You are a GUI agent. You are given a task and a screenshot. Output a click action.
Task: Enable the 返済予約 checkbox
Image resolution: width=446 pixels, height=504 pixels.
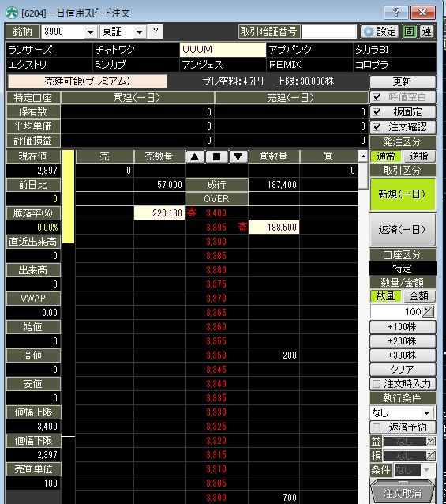click(377, 427)
